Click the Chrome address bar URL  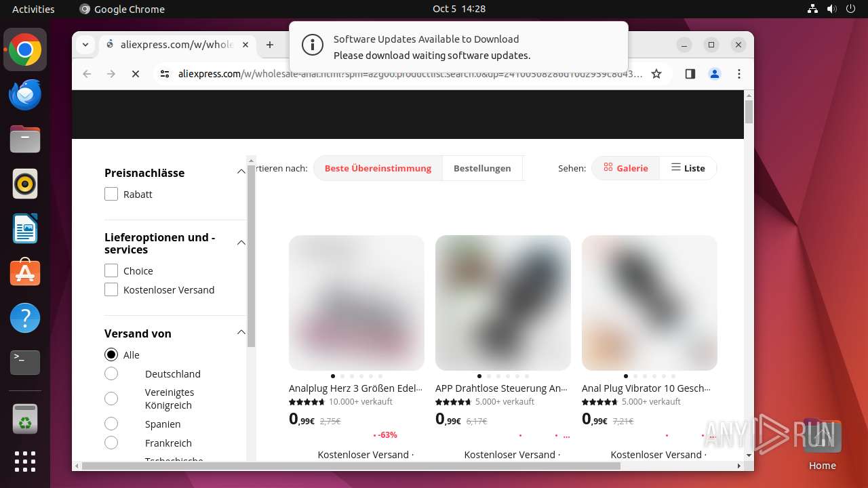tap(410, 74)
